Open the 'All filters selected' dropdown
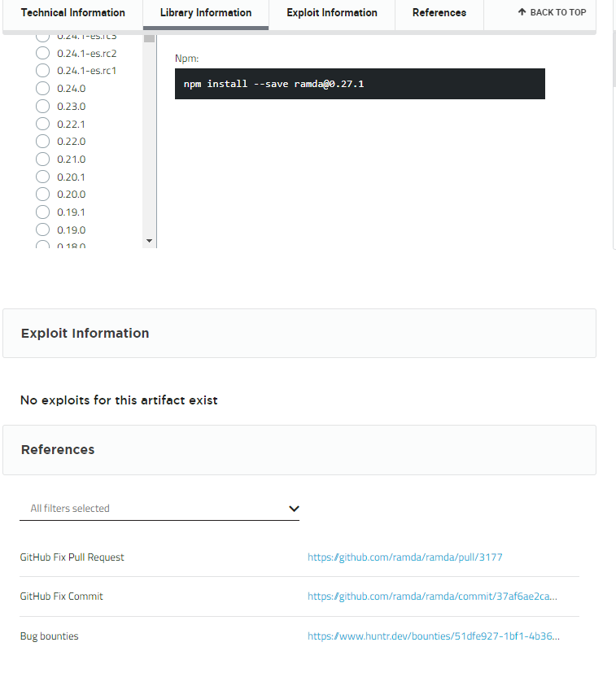Viewport: 616px width, 686px height. point(159,509)
